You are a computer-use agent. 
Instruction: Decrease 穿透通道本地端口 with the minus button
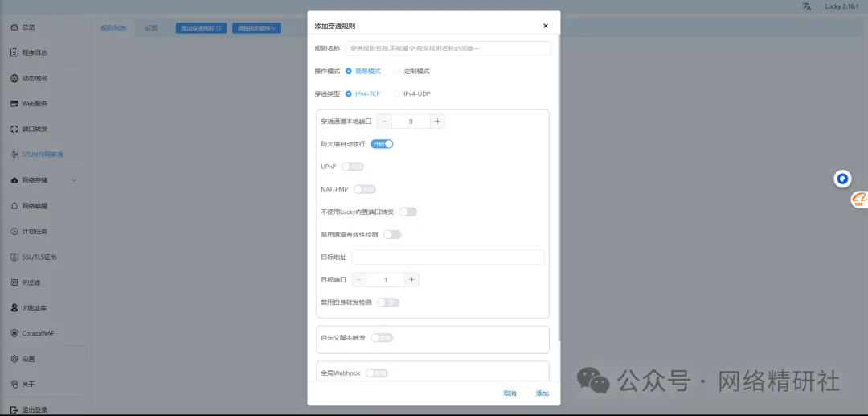(385, 122)
